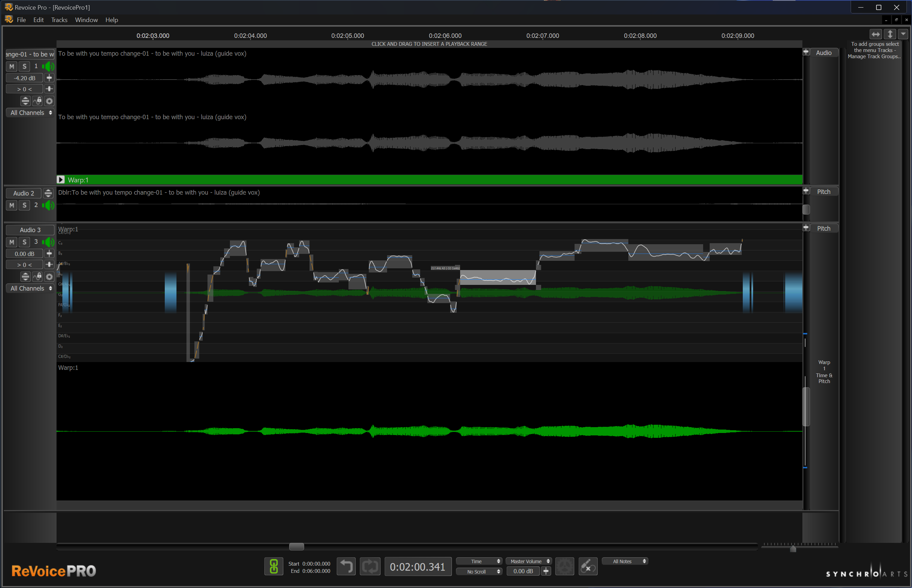This screenshot has width=912, height=588.
Task: Click the Warp:1 play triangle on green bar
Action: (x=61, y=179)
